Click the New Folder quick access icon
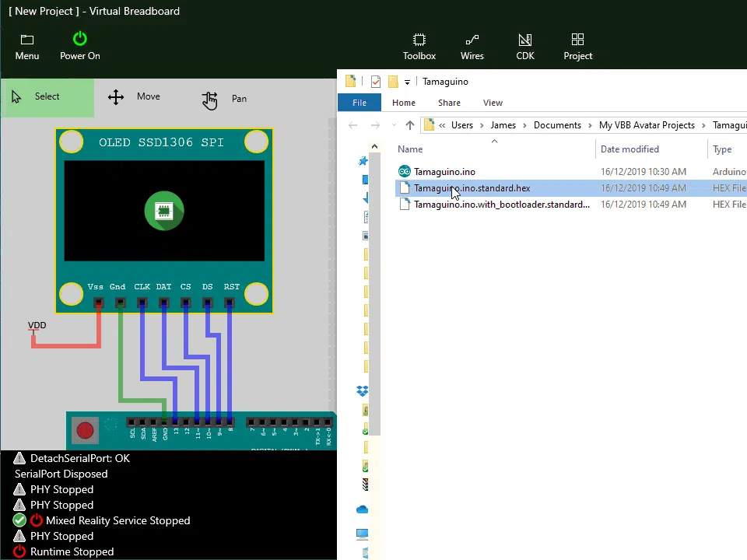This screenshot has width=747, height=560. pos(393,82)
